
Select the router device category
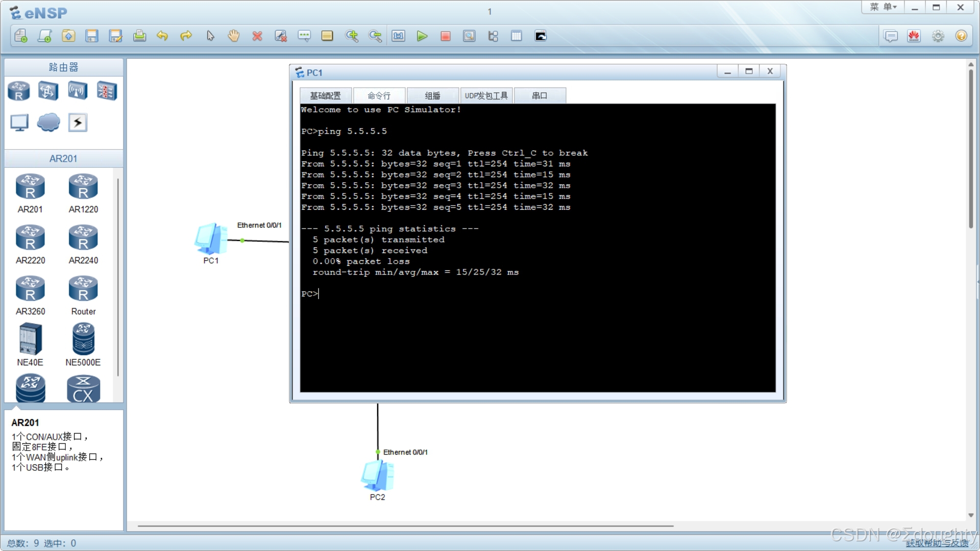(x=19, y=91)
